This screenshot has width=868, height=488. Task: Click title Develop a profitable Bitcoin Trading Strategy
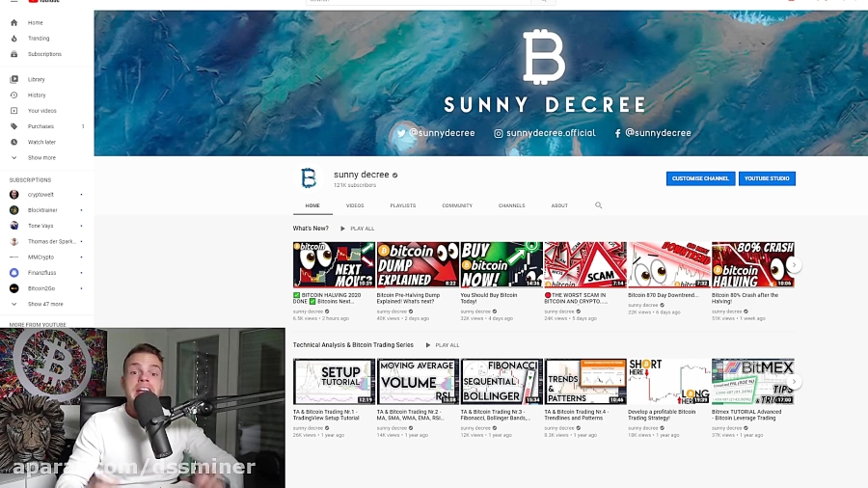(x=662, y=415)
